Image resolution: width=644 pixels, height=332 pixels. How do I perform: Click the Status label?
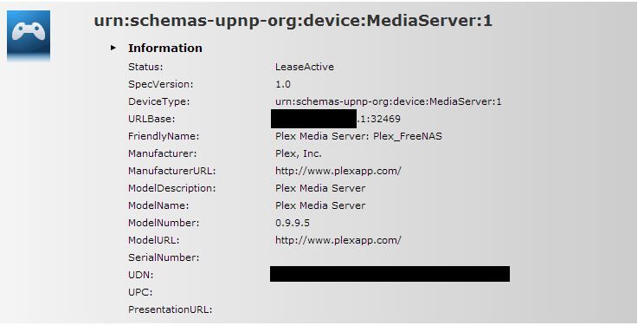click(x=145, y=67)
